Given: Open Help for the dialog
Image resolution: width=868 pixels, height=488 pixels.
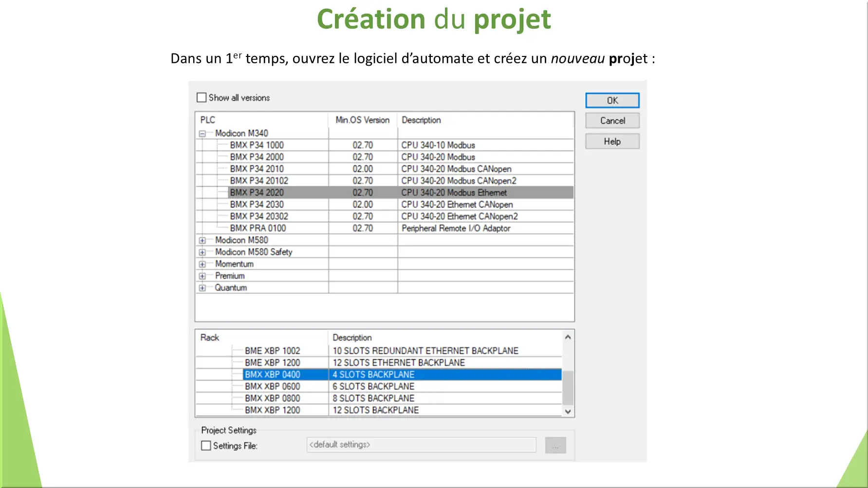Looking at the screenshot, I should pyautogui.click(x=612, y=142).
